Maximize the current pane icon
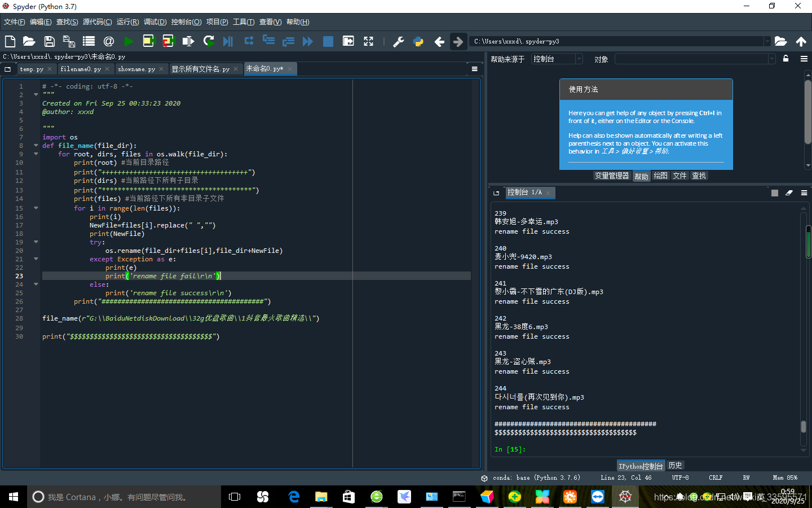This screenshot has width=812, height=508. (348, 41)
